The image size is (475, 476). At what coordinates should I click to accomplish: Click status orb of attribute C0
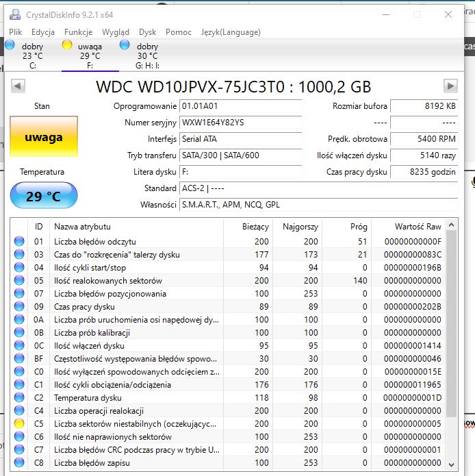[19, 371]
